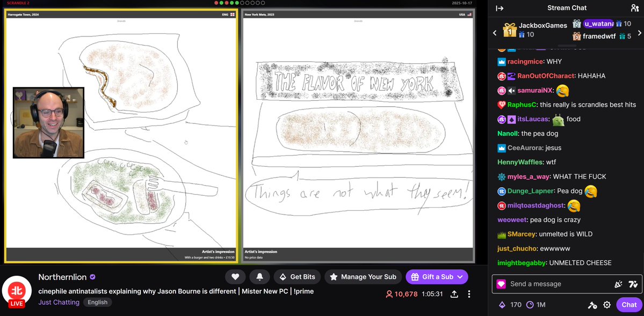Click the heart follow button

(235, 277)
